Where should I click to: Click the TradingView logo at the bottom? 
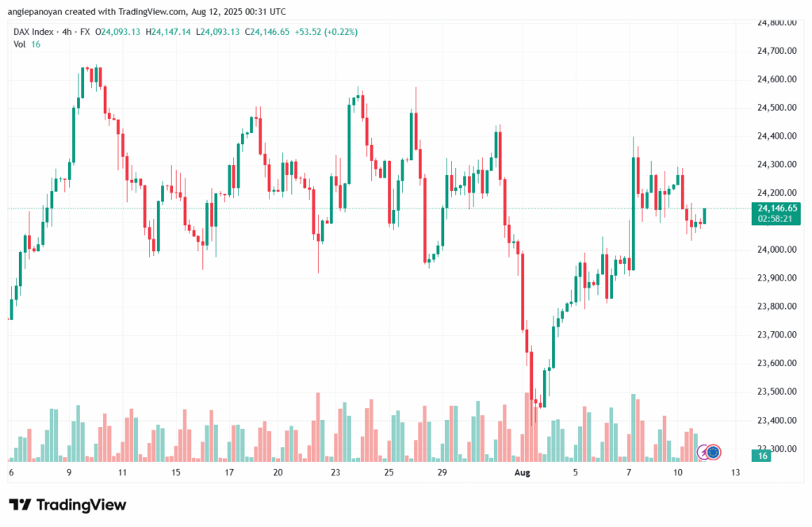(67, 505)
